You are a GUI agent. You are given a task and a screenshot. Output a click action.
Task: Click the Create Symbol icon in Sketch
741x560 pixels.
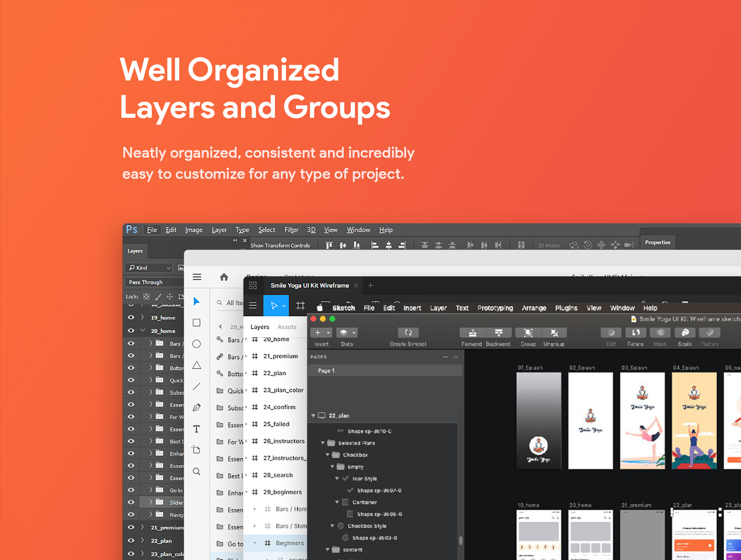408,333
